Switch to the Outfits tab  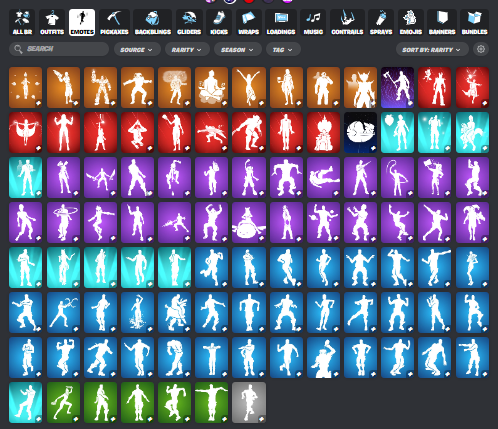click(x=52, y=23)
